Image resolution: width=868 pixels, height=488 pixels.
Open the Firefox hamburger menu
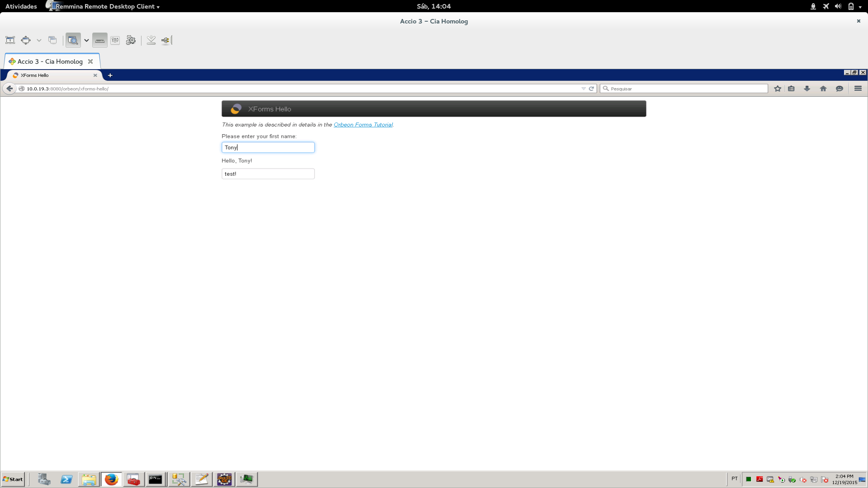[x=858, y=89]
